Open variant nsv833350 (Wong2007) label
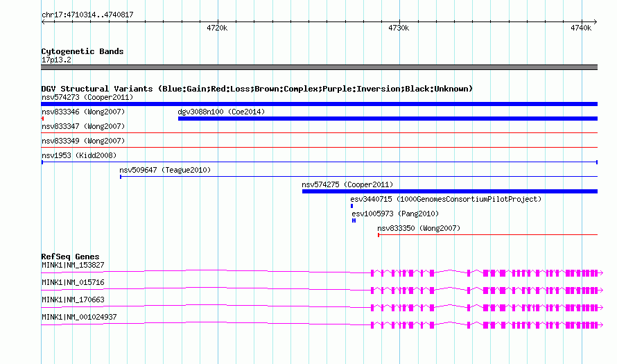The height and width of the screenshot is (364, 617). coord(419,228)
